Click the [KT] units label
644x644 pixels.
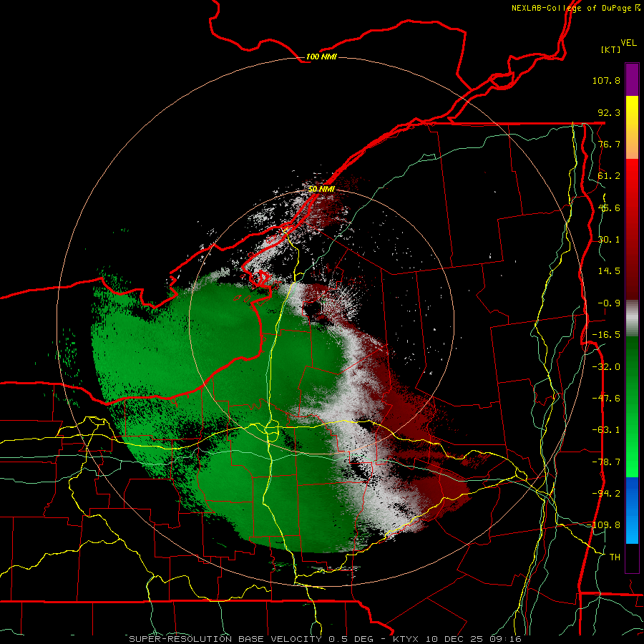coord(610,49)
